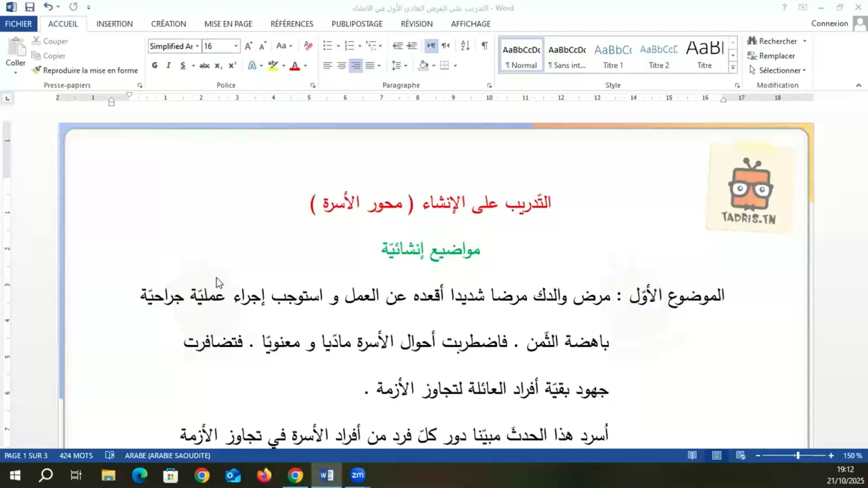Click the Undo arrow icon
This screenshot has height=488, width=868.
(x=48, y=7)
